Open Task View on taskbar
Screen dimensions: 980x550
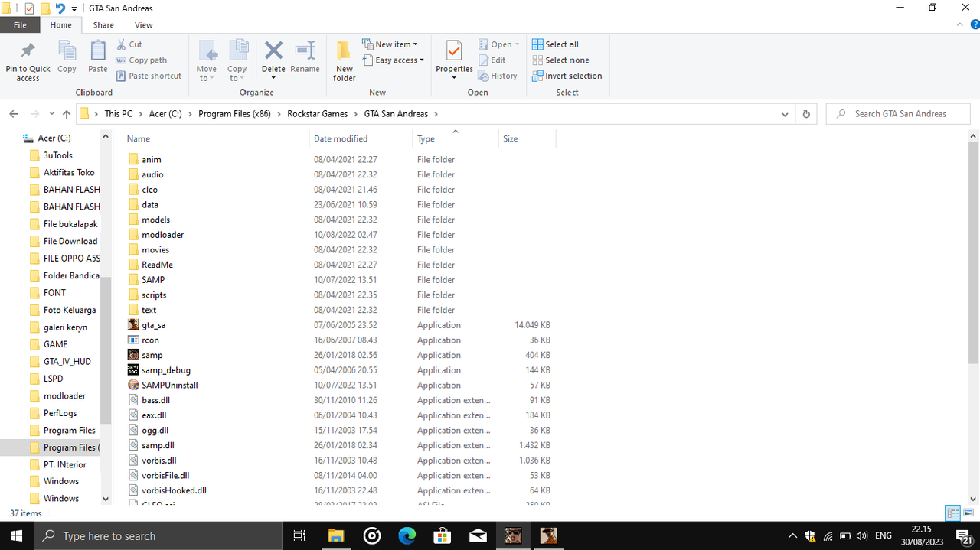pyautogui.click(x=299, y=536)
